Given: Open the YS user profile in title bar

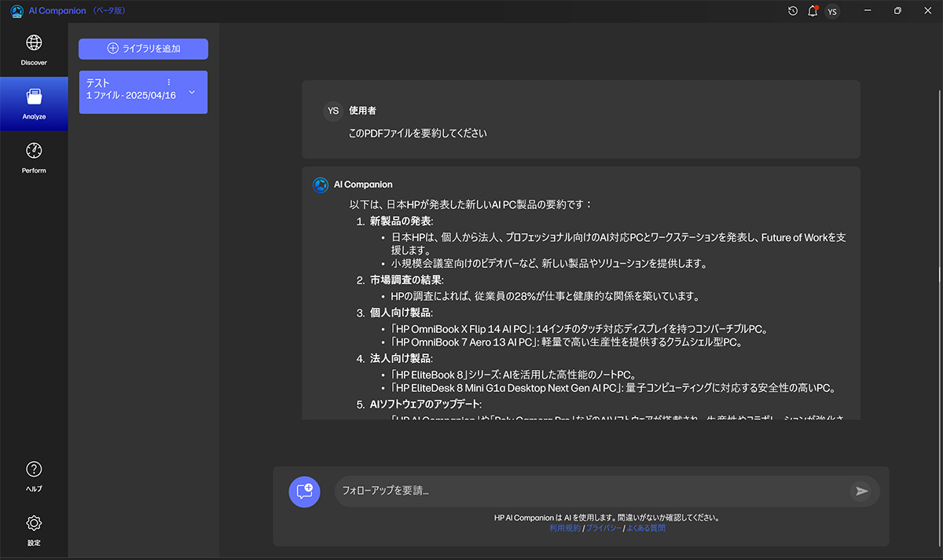Looking at the screenshot, I should coord(832,11).
